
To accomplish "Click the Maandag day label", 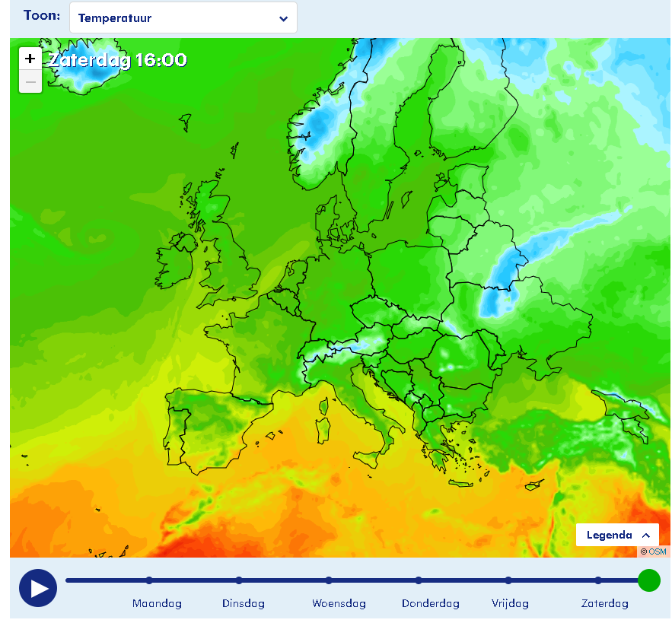I will click(x=157, y=603).
